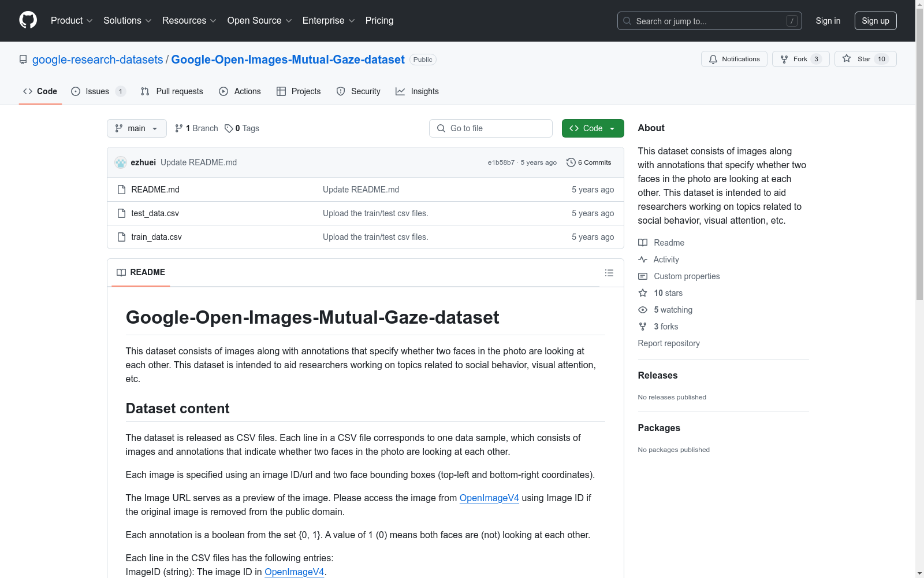Click the Notifications button
The height and width of the screenshot is (578, 924).
point(734,59)
